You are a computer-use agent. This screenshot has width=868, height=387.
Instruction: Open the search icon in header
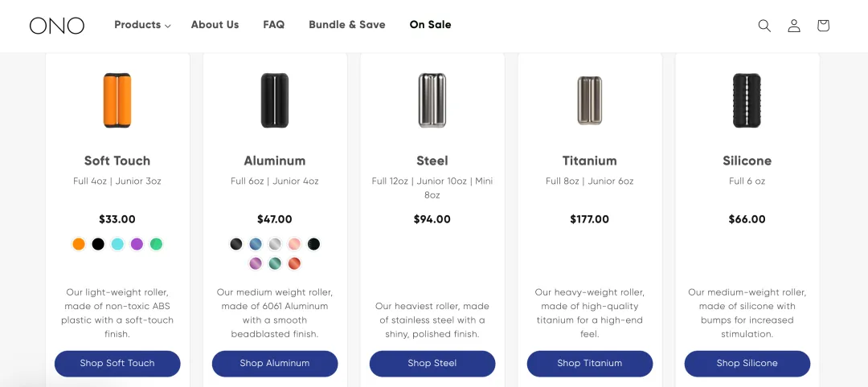click(x=764, y=26)
